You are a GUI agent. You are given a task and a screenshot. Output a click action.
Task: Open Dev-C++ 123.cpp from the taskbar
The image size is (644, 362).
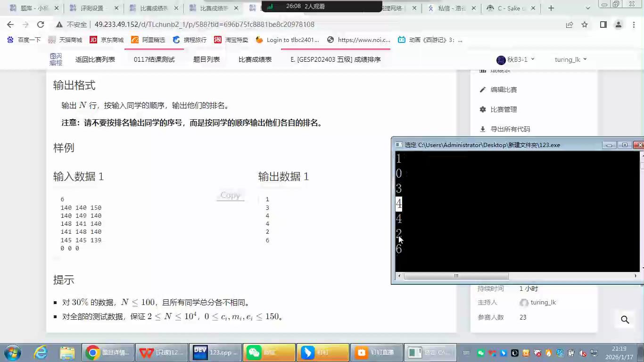215,353
